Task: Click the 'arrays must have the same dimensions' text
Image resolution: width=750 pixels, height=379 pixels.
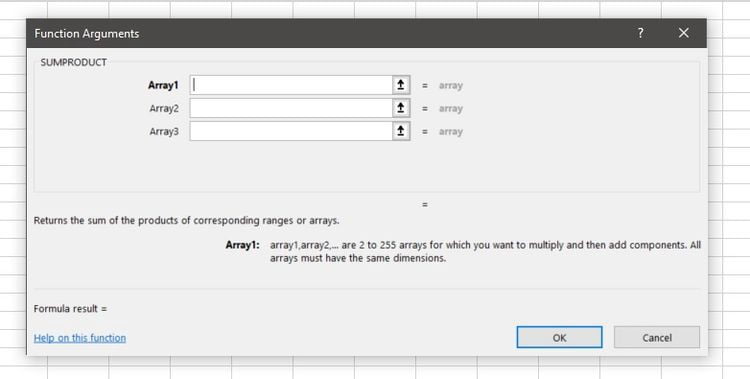Action: click(x=358, y=258)
